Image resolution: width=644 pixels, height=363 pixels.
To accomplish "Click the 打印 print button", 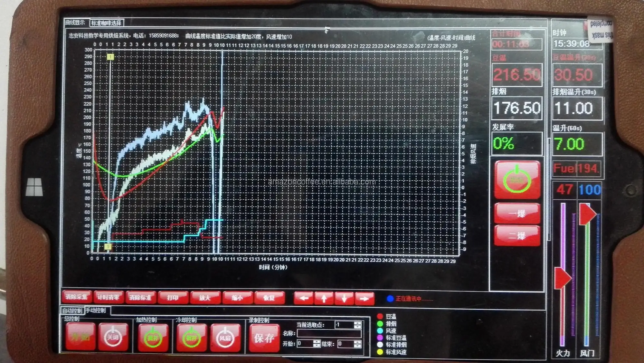I will [173, 297].
